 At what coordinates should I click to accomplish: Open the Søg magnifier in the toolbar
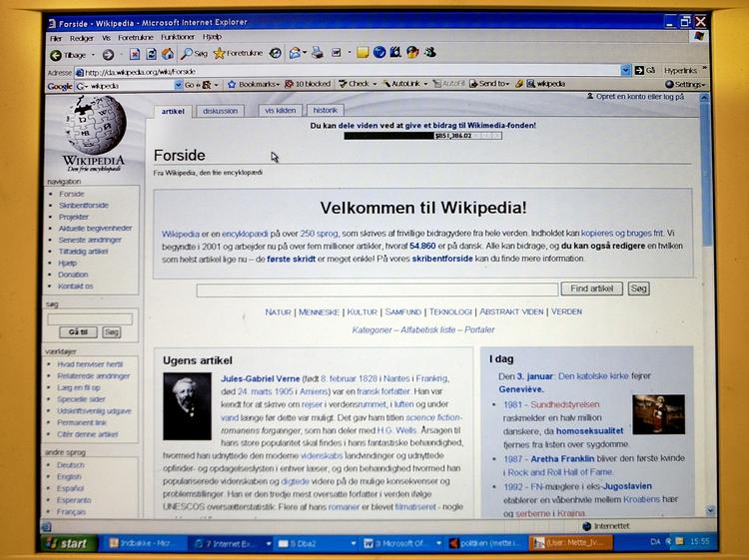194,54
